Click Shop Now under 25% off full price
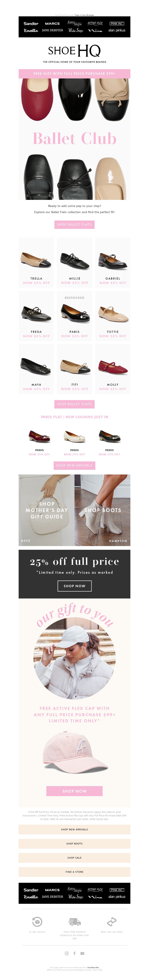 [x=74, y=586]
